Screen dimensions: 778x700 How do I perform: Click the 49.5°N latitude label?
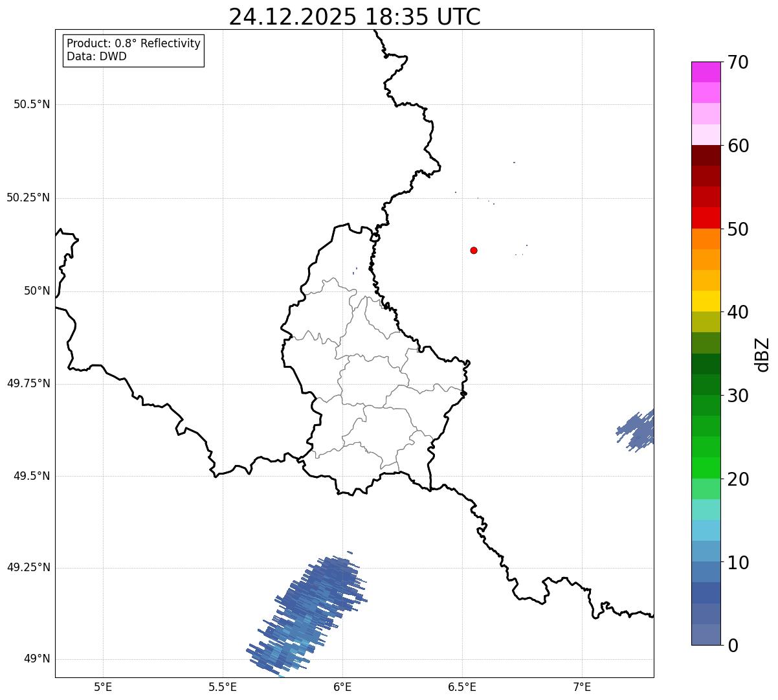click(x=32, y=476)
